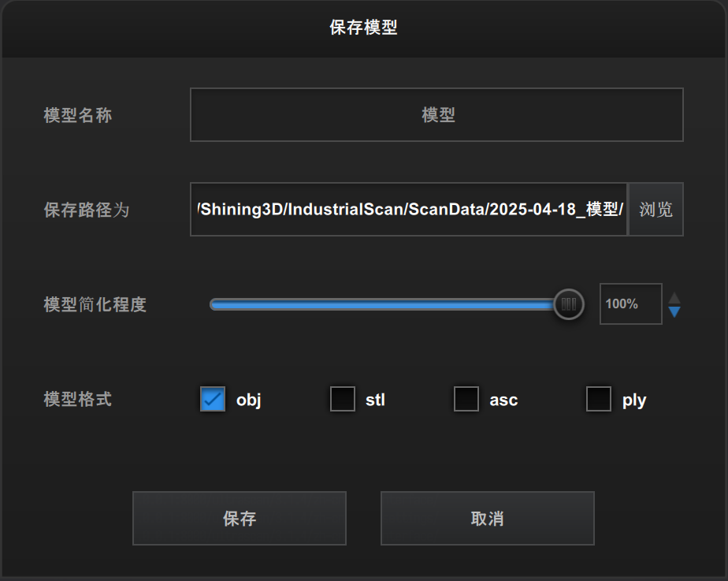Enable the stl format checkbox
728x581 pixels.
(343, 400)
